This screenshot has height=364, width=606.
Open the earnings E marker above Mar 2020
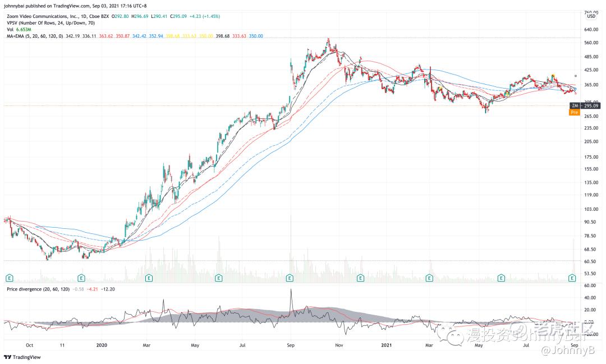pos(149,278)
